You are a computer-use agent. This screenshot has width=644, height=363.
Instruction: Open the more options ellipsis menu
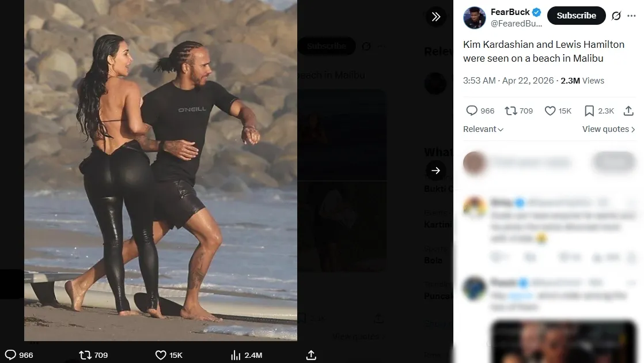coord(631,16)
